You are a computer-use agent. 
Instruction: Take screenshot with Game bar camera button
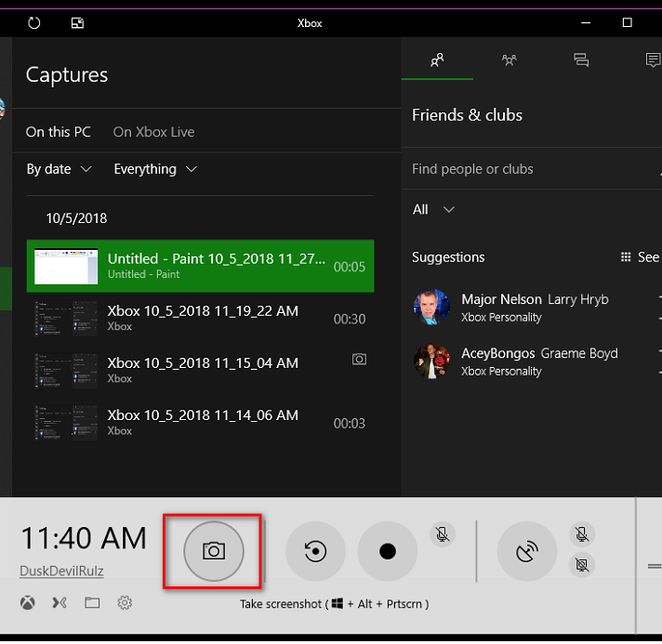click(x=214, y=552)
